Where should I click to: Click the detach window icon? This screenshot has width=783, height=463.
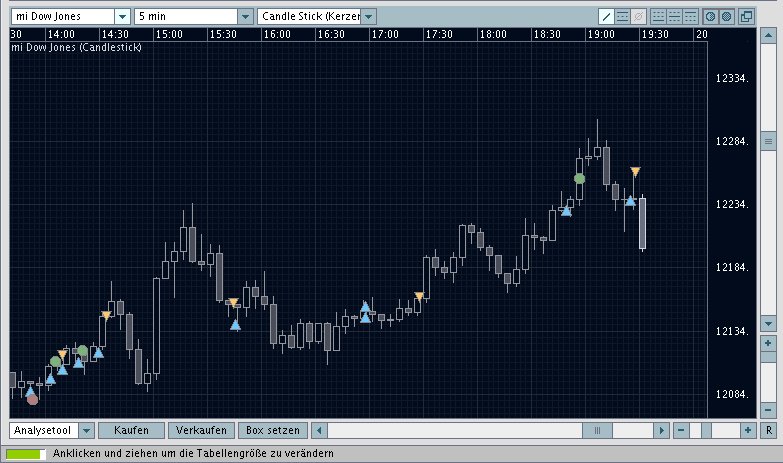click(x=747, y=16)
